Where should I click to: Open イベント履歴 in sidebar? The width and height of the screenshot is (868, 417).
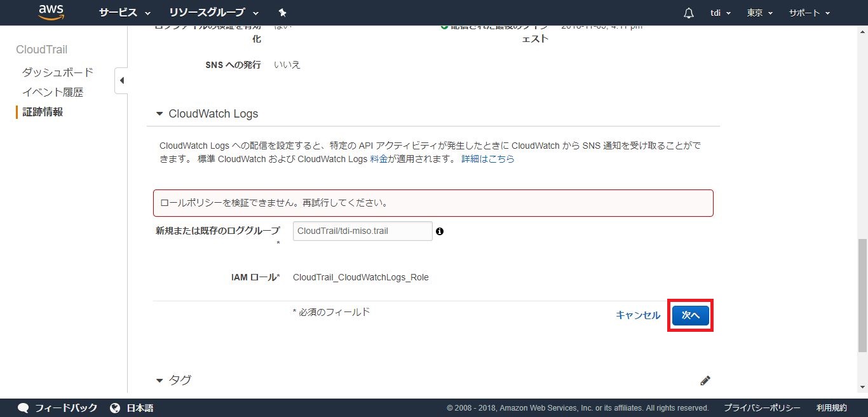(53, 92)
